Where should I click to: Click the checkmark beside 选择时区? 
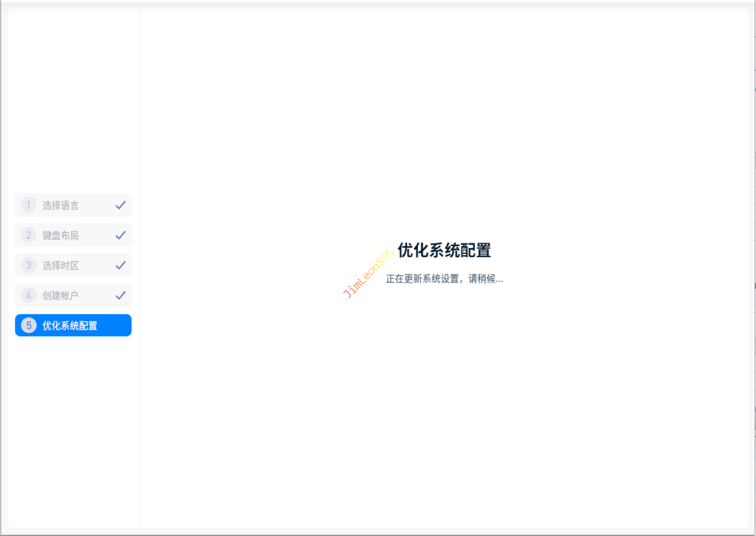click(120, 265)
